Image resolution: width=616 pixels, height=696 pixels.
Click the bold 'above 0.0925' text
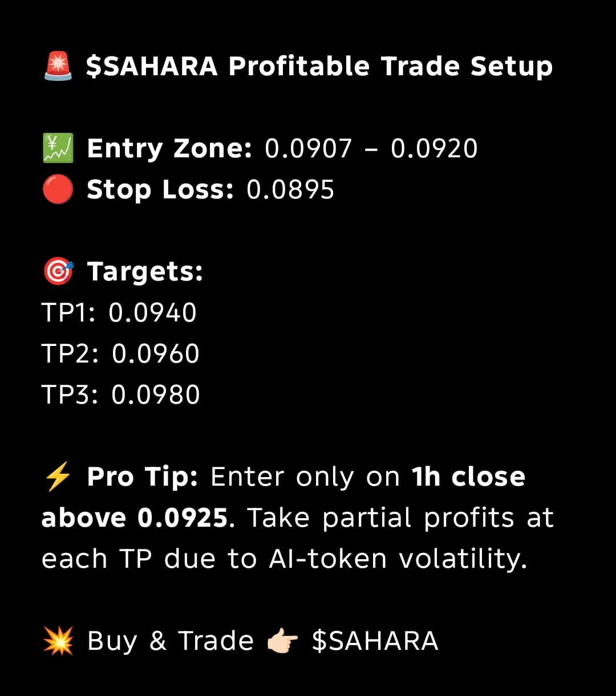click(135, 518)
